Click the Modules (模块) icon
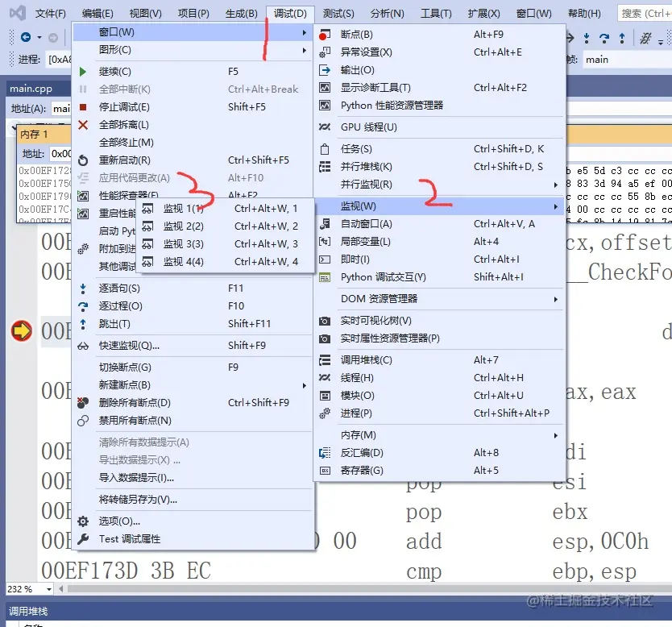This screenshot has width=672, height=627. point(325,396)
